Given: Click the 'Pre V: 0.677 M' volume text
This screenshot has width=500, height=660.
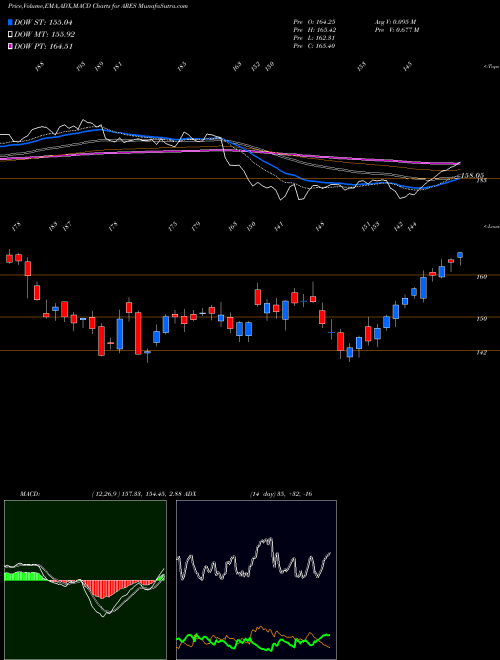Looking at the screenshot, I should click(397, 30).
